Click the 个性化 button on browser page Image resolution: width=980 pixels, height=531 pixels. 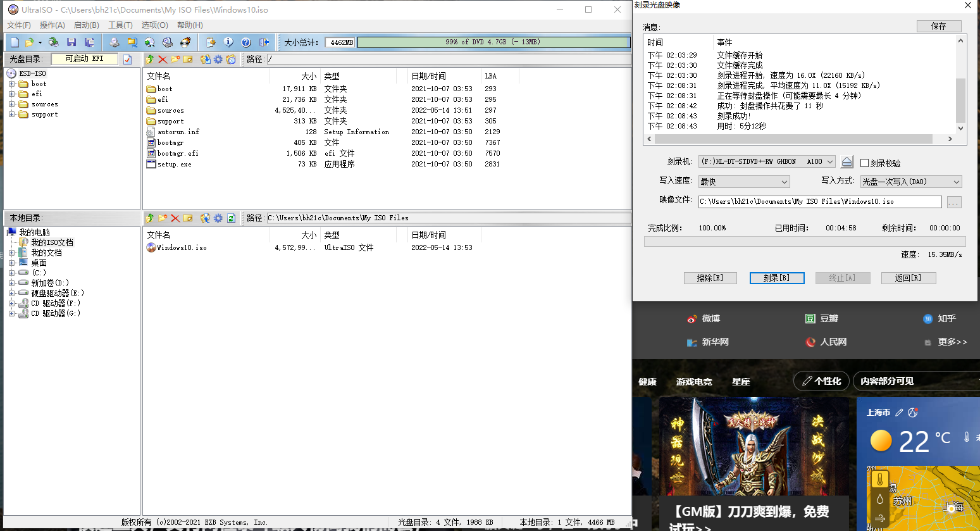tap(821, 381)
